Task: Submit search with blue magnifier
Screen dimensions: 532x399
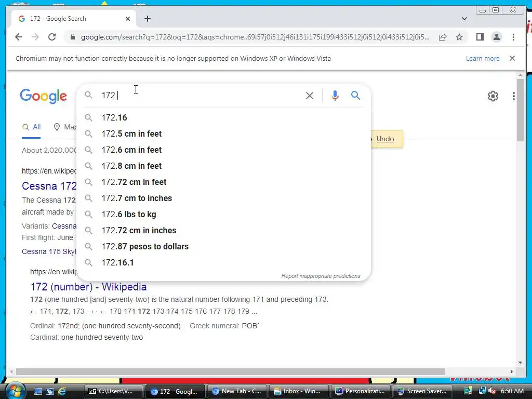Action: (x=355, y=96)
